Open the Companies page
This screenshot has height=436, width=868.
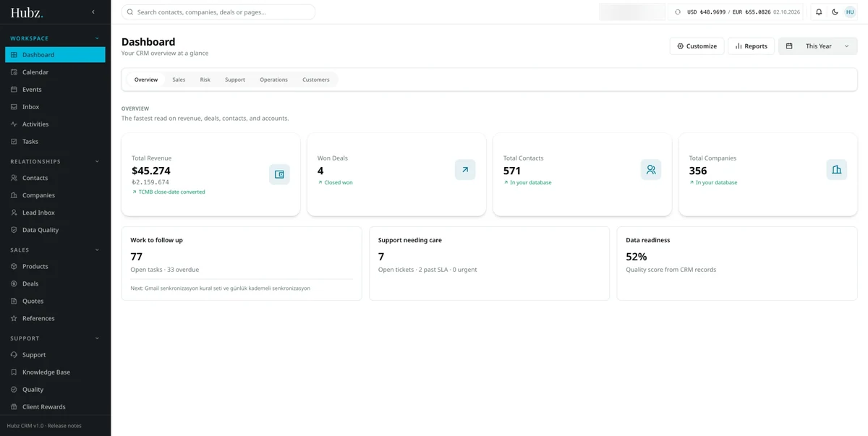click(x=55, y=195)
